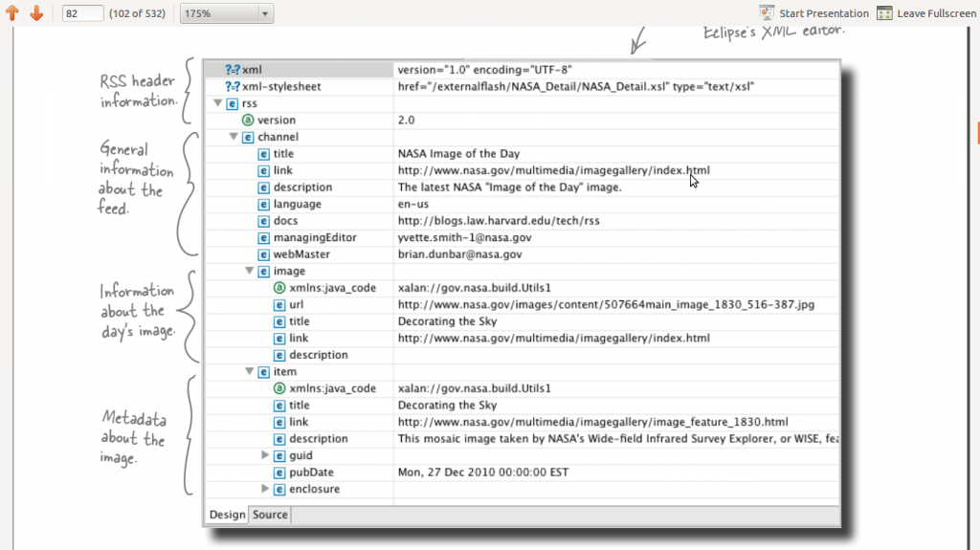Click '(102 of 532)' page count text

(138, 13)
